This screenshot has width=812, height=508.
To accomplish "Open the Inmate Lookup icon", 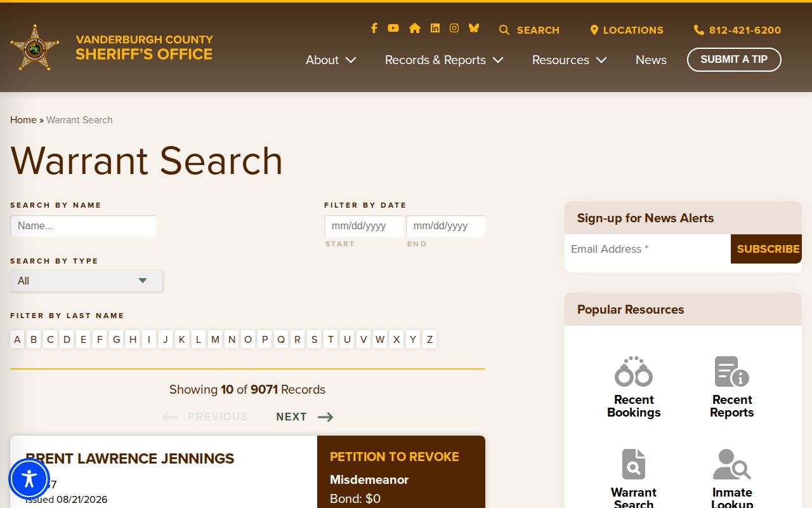I will point(732,464).
